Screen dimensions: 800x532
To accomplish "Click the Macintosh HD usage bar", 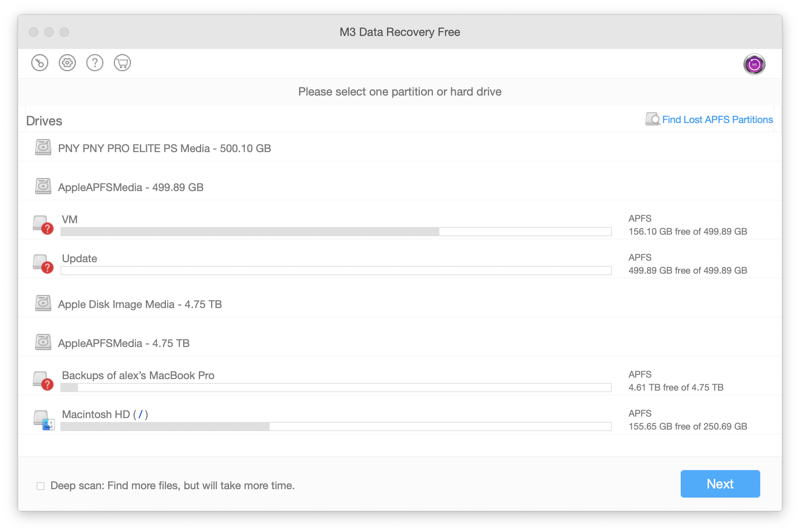I will (x=336, y=427).
